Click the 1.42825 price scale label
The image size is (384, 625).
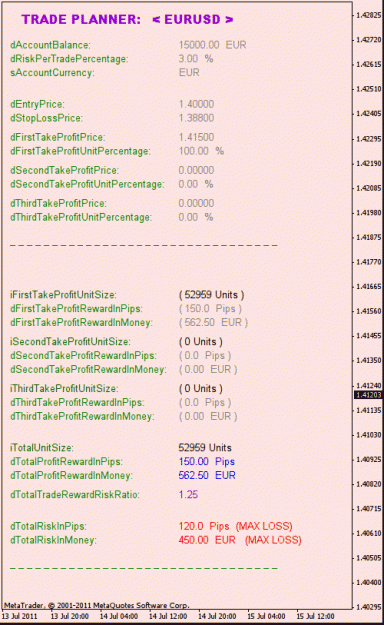[369, 15]
